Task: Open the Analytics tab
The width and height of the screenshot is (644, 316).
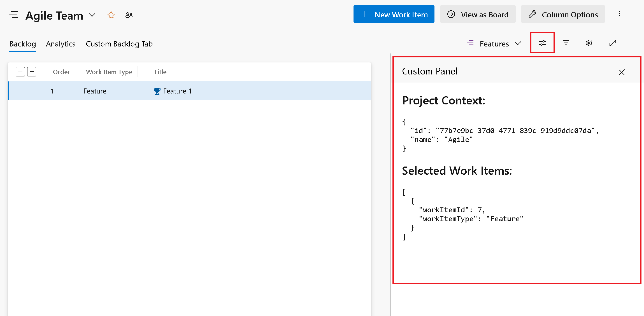Action: click(61, 43)
